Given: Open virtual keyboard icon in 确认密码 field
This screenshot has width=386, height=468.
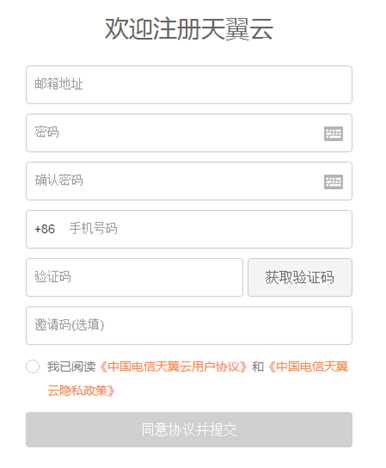Looking at the screenshot, I should [x=333, y=182].
